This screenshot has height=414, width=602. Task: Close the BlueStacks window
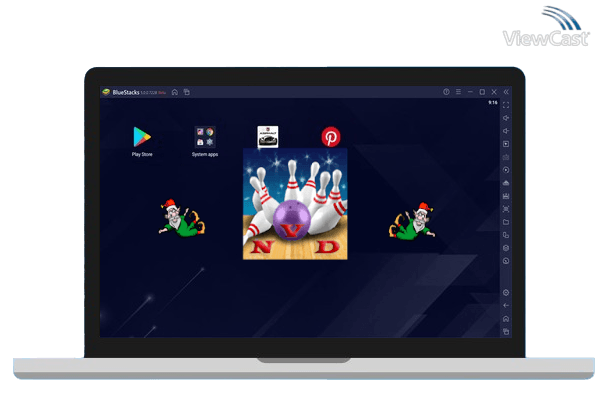pos(494,92)
